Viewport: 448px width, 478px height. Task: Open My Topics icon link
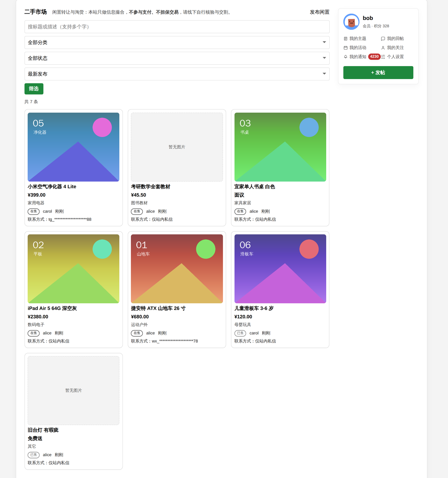pos(345,38)
